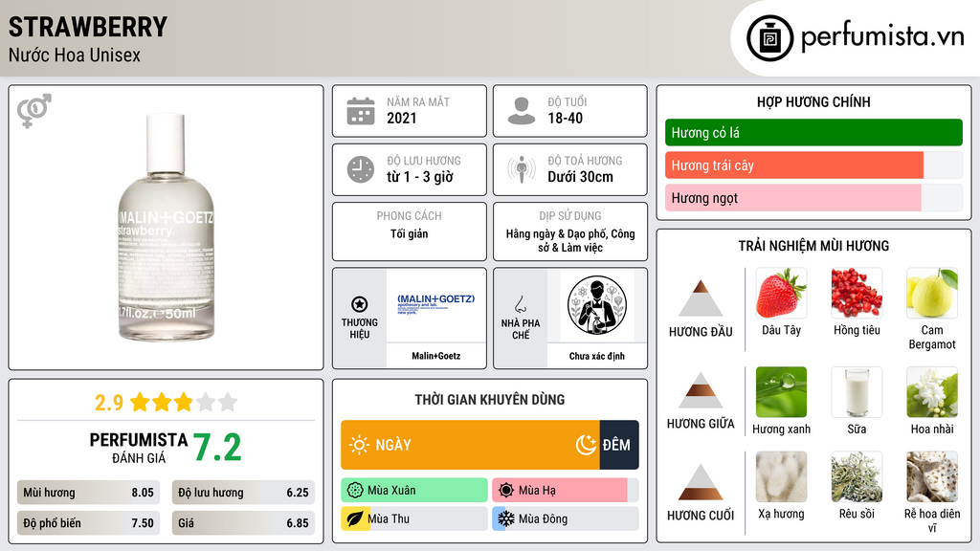Click the moon icon next to Đêm
This screenshot has width=980, height=551.
tap(586, 445)
